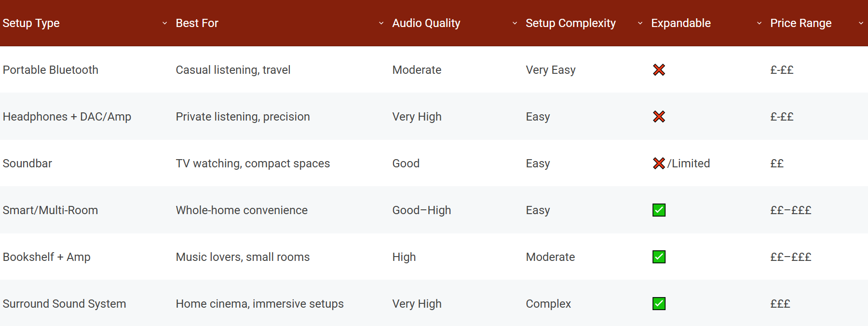Click the red X icon for Portable Bluetooth expandability
Image resolution: width=868 pixels, height=326 pixels.
click(660, 69)
